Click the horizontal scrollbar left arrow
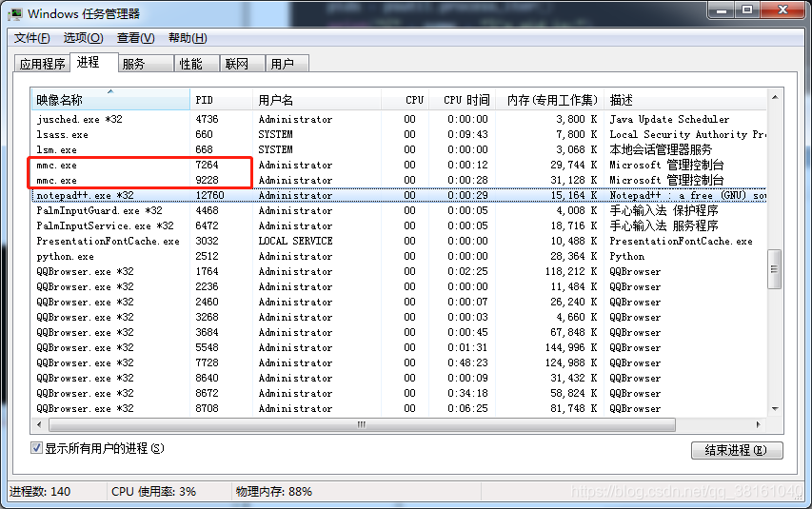812x509 pixels. (39, 424)
